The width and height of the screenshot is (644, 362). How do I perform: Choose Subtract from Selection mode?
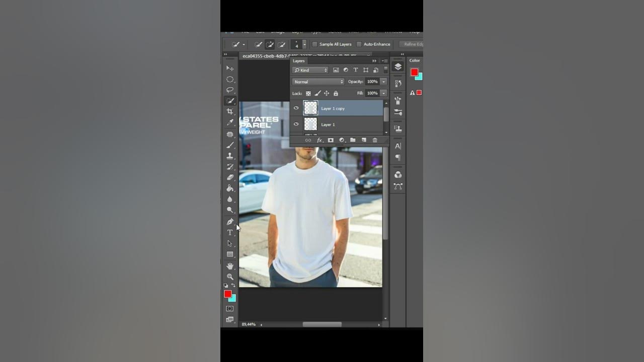(x=281, y=44)
